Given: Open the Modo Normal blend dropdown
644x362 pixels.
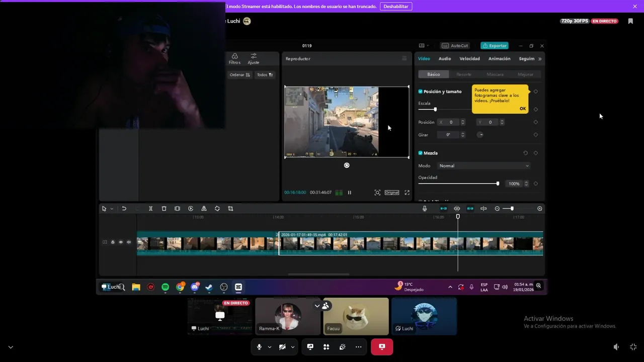Looking at the screenshot, I should click(x=484, y=166).
